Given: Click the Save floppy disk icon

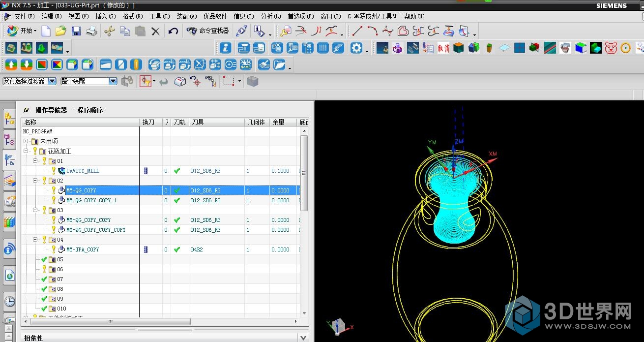Looking at the screenshot, I should pos(76,31).
